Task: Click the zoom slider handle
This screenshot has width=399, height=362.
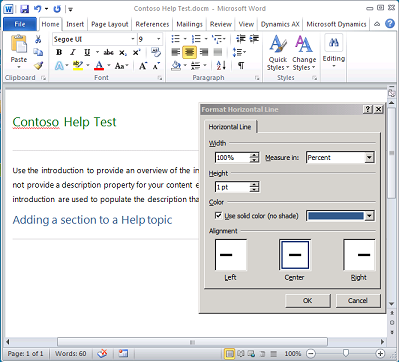Action: point(346,353)
